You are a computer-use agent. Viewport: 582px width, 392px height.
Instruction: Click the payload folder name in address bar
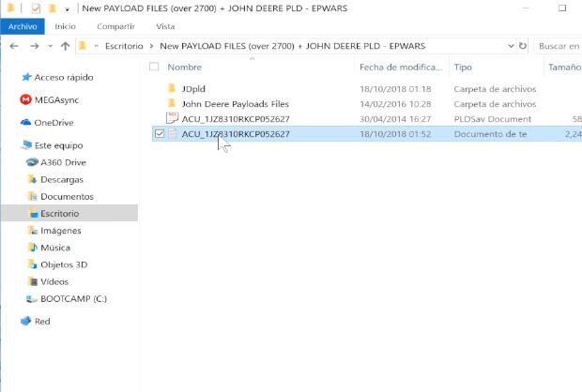click(x=293, y=46)
